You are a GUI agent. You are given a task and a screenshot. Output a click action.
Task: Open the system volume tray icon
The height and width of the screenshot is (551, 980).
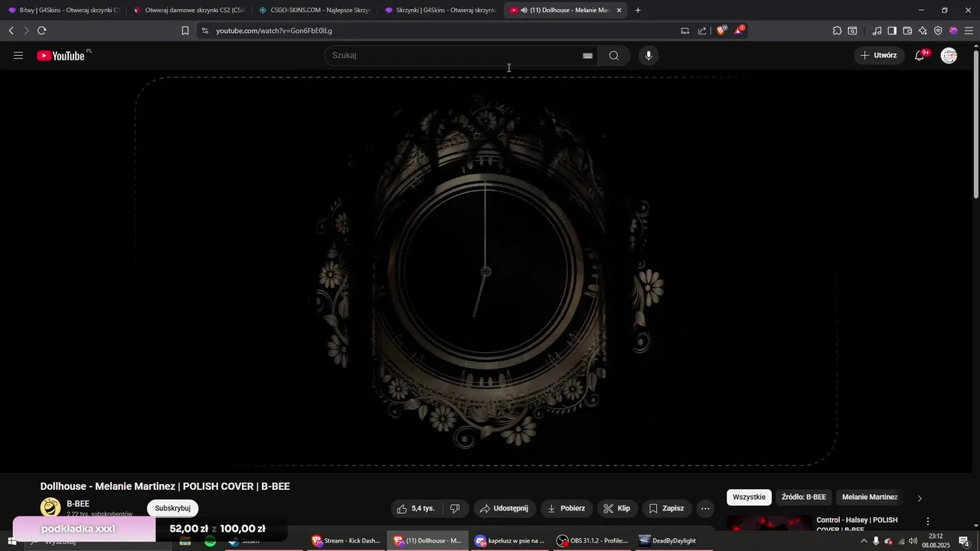click(x=913, y=541)
